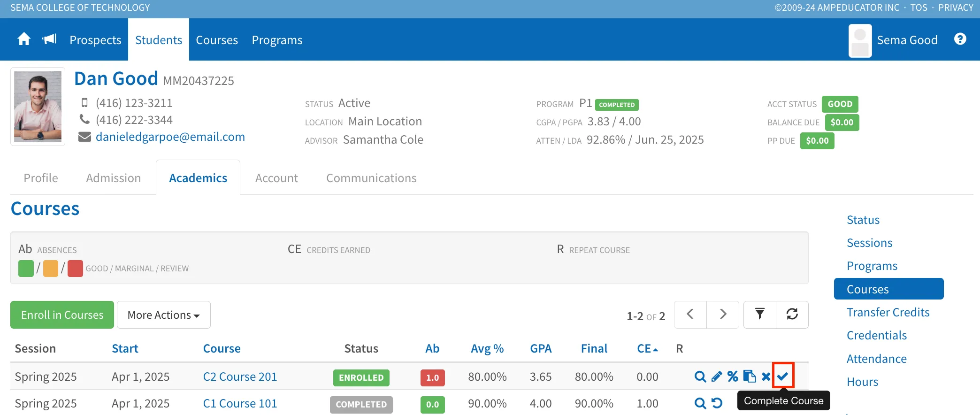
Task: Click the red Review absences swatch
Action: coord(75,269)
